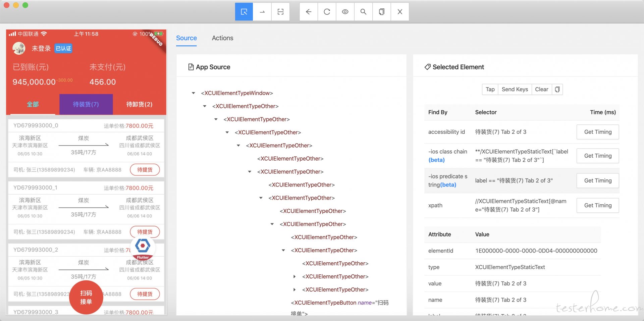644x321 pixels.
Task: Switch to the Source tab
Action: (x=186, y=38)
